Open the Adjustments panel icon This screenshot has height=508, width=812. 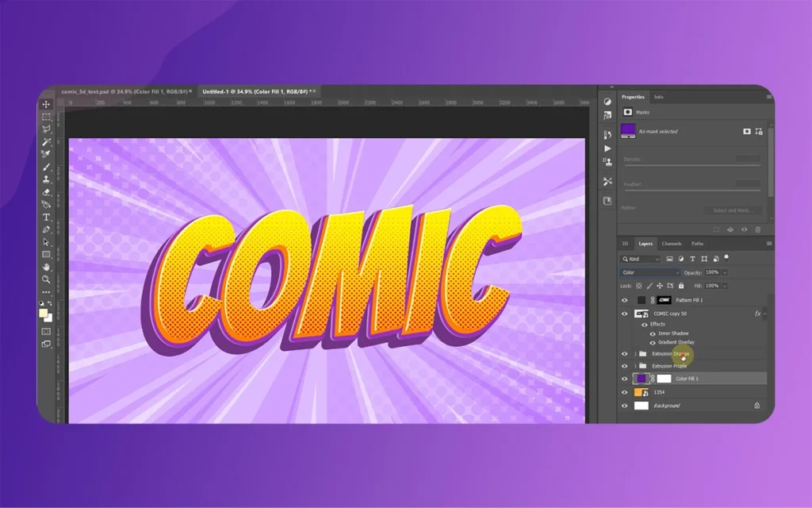pos(607,102)
